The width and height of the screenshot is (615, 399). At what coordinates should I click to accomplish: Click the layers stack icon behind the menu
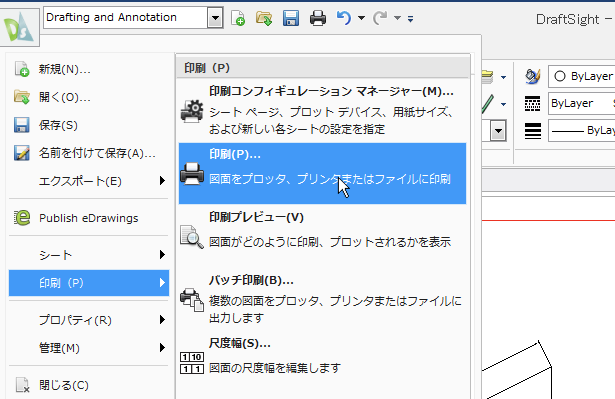pyautogui.click(x=488, y=77)
